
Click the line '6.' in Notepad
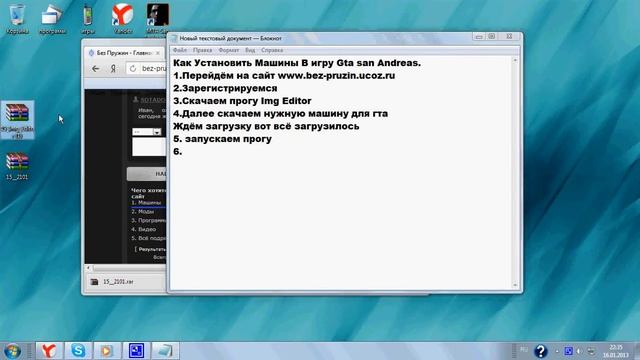pos(178,151)
